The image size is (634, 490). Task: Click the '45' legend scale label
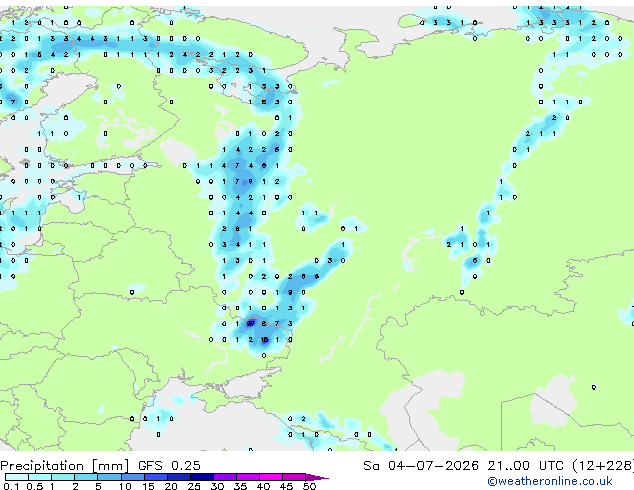[x=286, y=486]
